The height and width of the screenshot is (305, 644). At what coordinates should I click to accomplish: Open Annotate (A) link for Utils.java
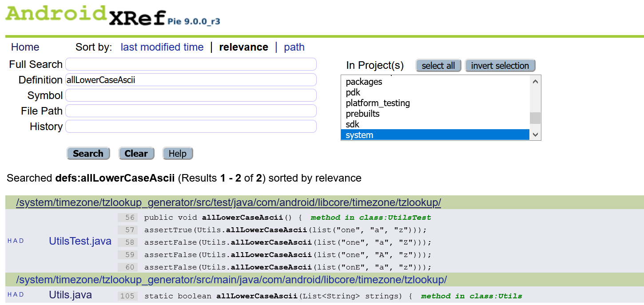tap(16, 295)
